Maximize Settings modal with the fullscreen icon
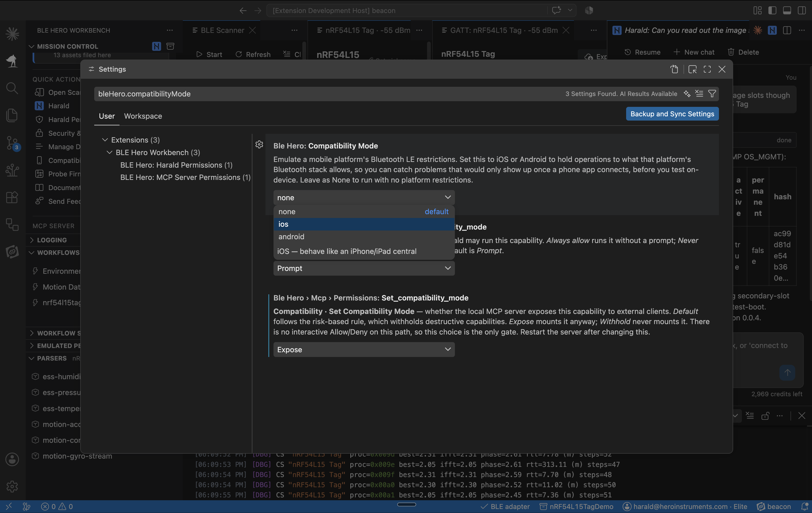Image resolution: width=812 pixels, height=513 pixels. [707, 69]
